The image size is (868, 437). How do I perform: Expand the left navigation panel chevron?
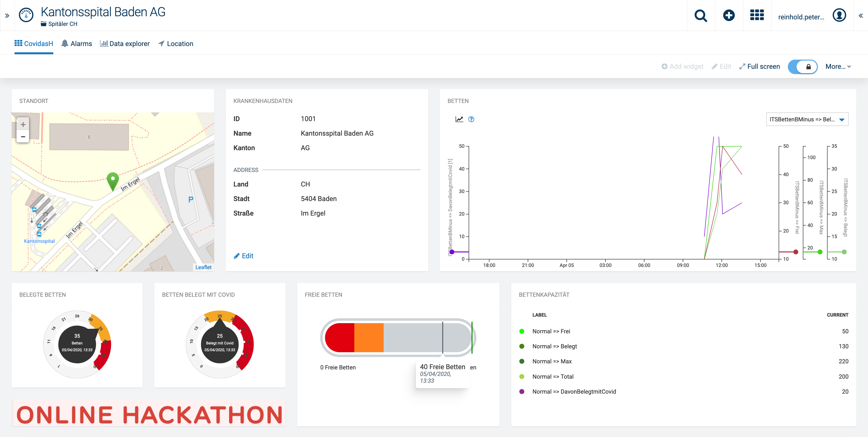pos(7,16)
